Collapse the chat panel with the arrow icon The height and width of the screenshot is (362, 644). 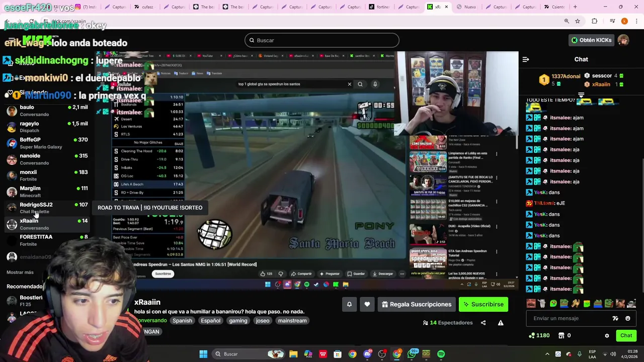(525, 59)
